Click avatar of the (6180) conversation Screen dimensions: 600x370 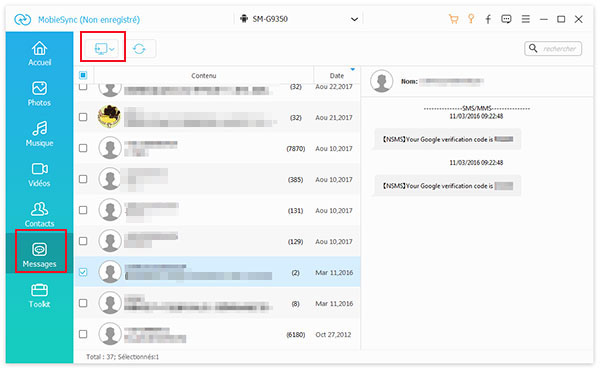[110, 334]
